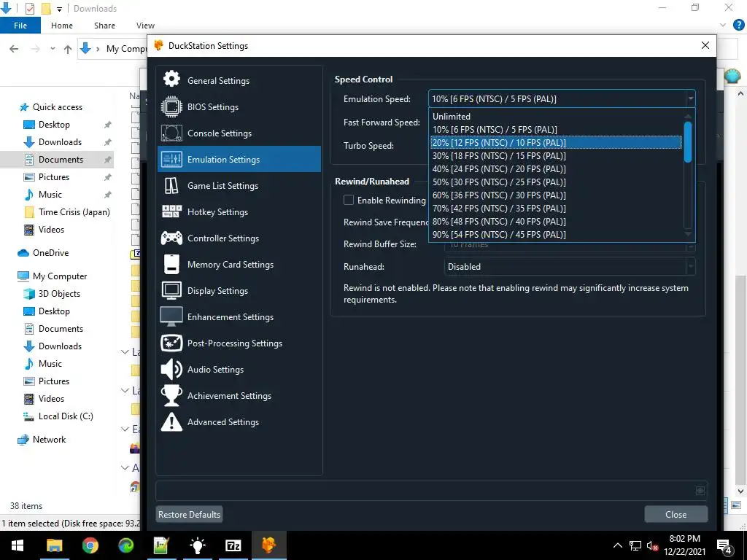Screen dimensions: 747x560
Task: Go back in File Explorer
Action: (14, 49)
